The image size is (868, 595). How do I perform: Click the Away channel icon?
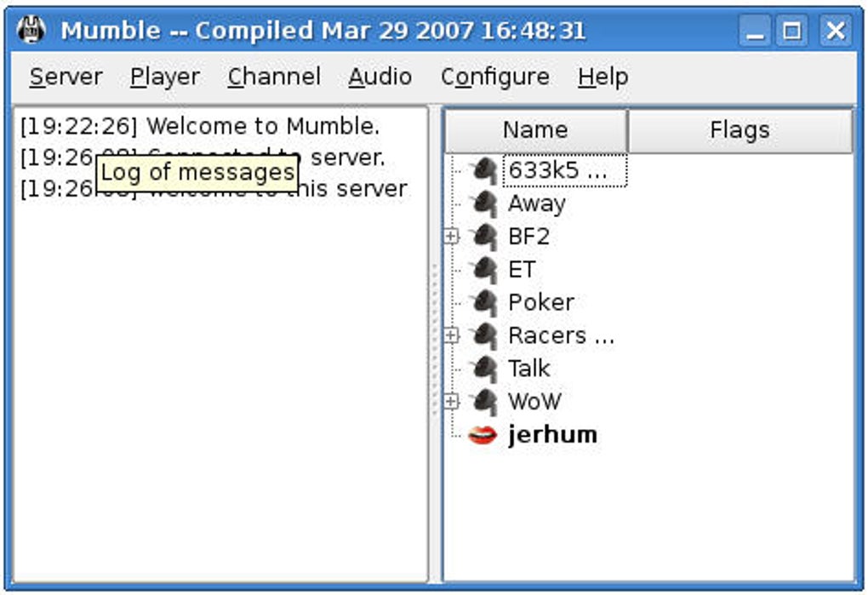(485, 203)
